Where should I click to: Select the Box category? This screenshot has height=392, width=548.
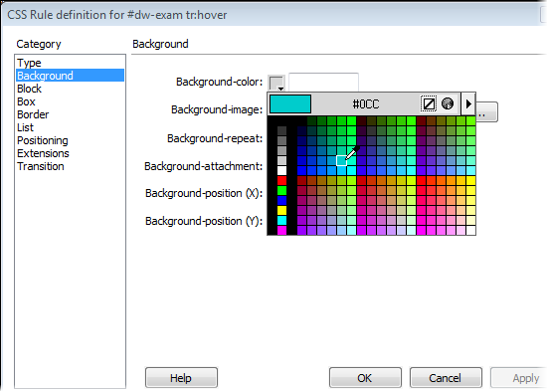(x=70, y=101)
